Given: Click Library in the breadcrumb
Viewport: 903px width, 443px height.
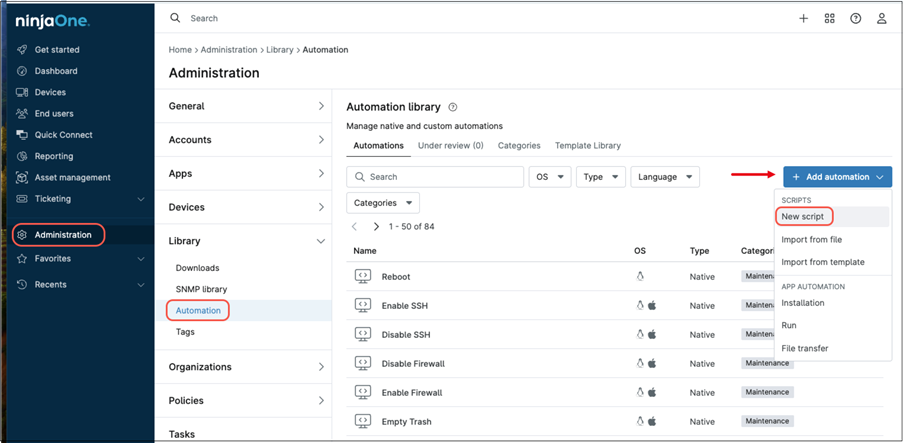Looking at the screenshot, I should [279, 50].
